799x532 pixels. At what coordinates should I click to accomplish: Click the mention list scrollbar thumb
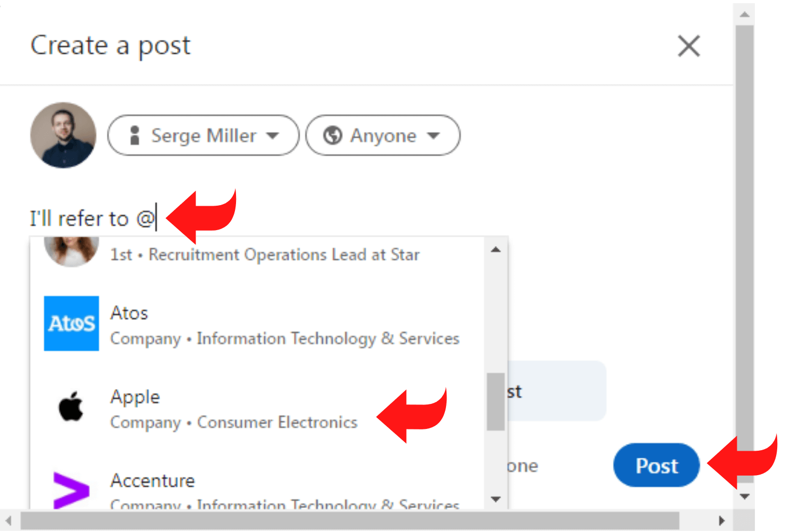[x=495, y=401]
